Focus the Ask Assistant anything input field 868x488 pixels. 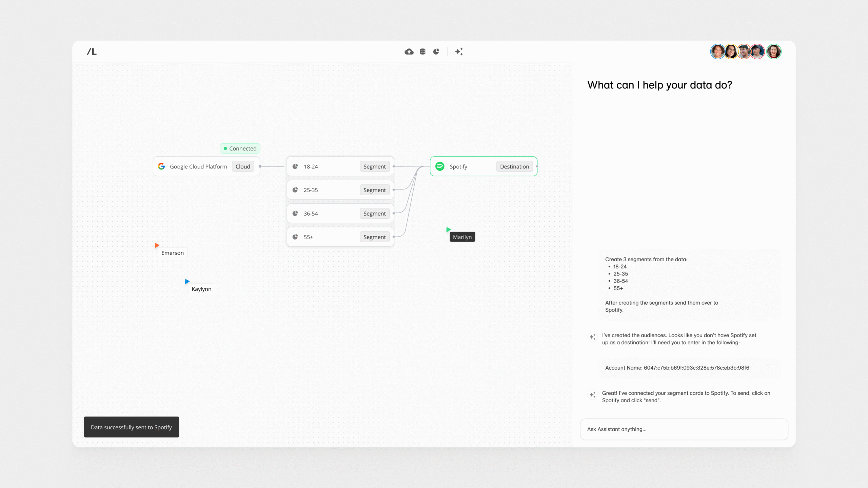tap(684, 429)
